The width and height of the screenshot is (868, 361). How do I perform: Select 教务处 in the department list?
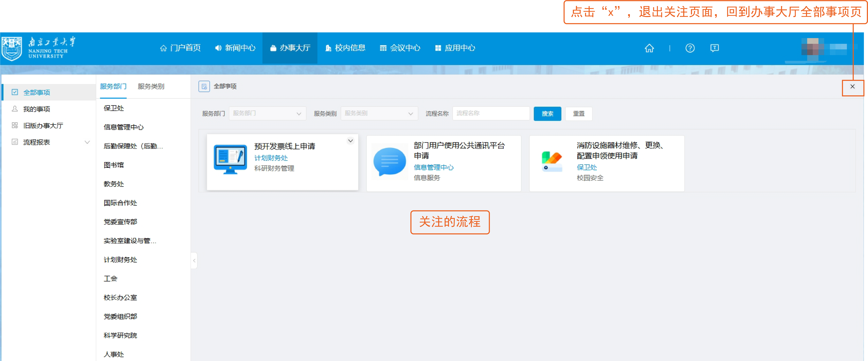(x=114, y=184)
